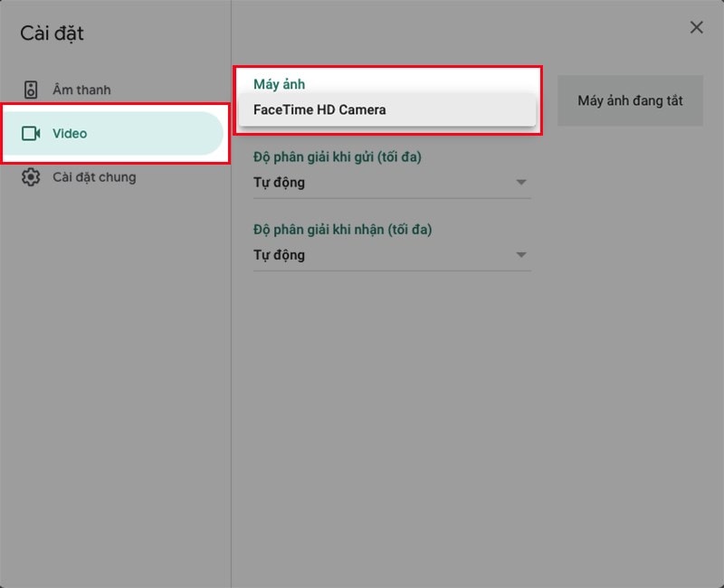
Task: Choose FaceTime HD Camera from the list
Action: point(319,109)
